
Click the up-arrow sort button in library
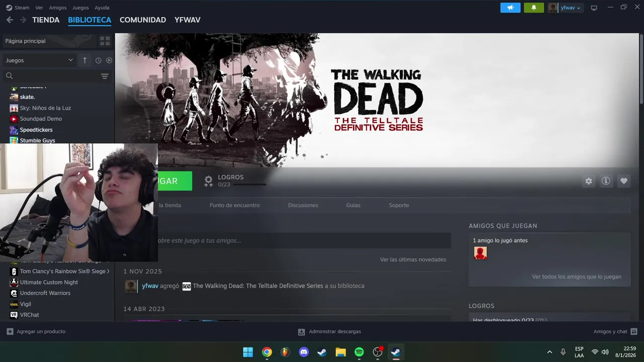coord(85,60)
